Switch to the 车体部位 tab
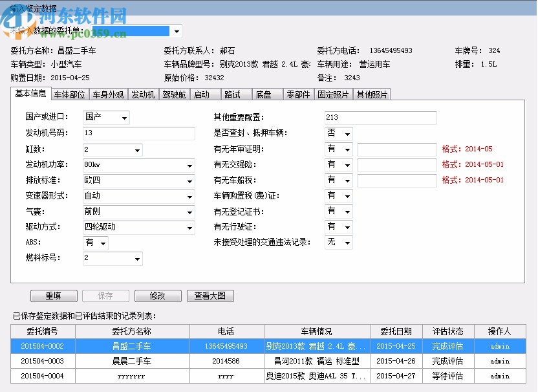The width and height of the screenshot is (538, 392). pyautogui.click(x=69, y=94)
